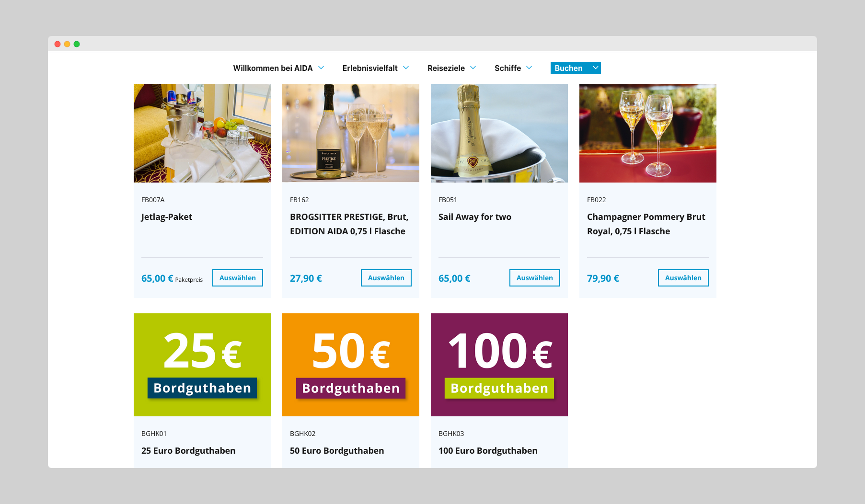View the Pommery champagne glasses photo
Screen dimensions: 865x504
(x=648, y=133)
